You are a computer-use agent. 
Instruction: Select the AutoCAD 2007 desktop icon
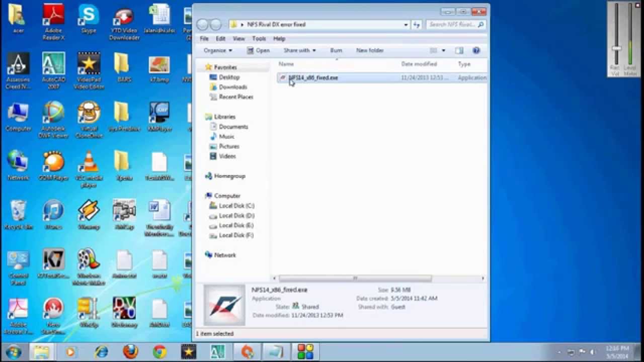[53, 70]
